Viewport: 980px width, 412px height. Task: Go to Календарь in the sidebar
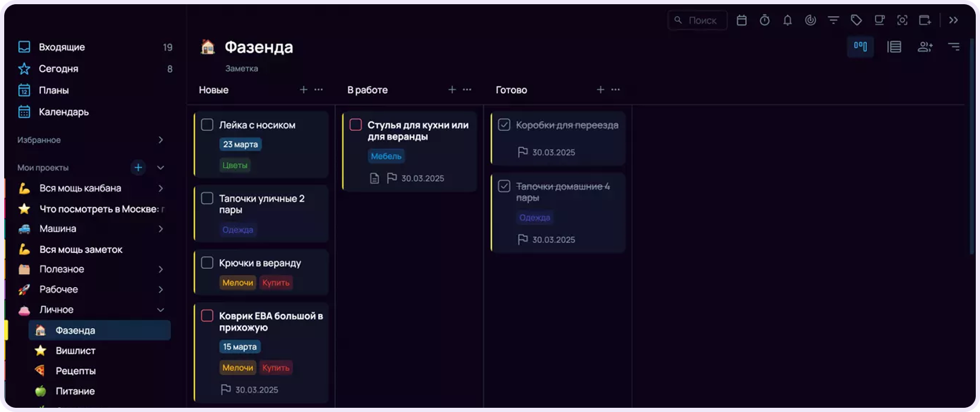[x=64, y=112]
